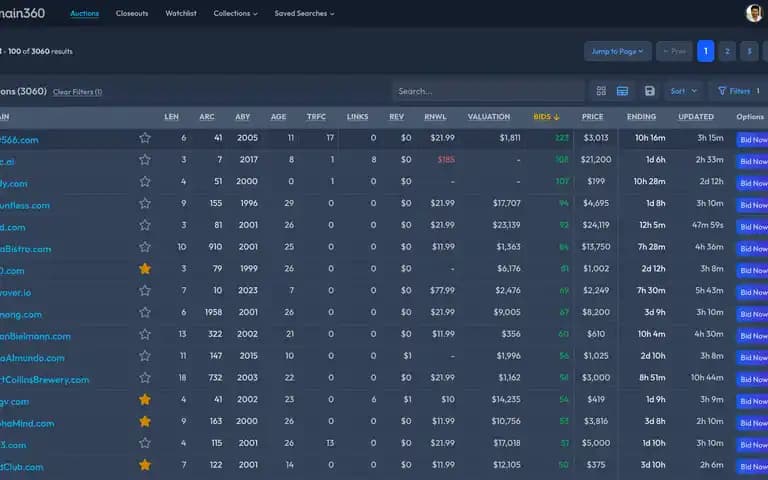The image size is (768, 480).
Task: Switch to table list view
Action: (x=623, y=91)
